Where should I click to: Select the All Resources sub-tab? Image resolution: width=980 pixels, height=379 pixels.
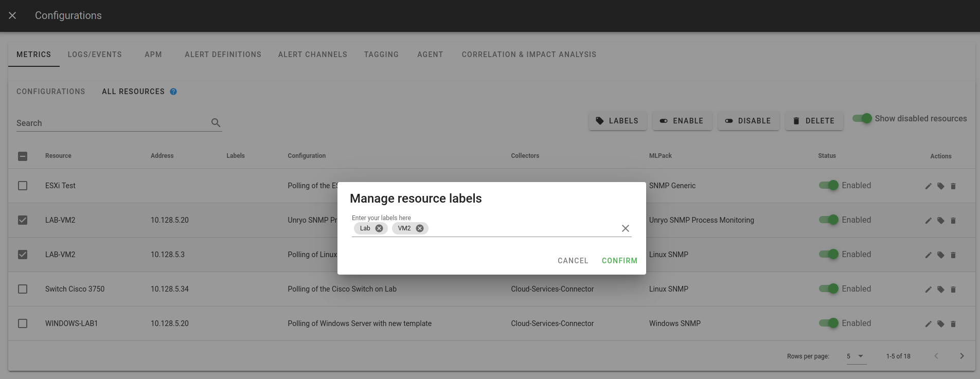(x=133, y=92)
